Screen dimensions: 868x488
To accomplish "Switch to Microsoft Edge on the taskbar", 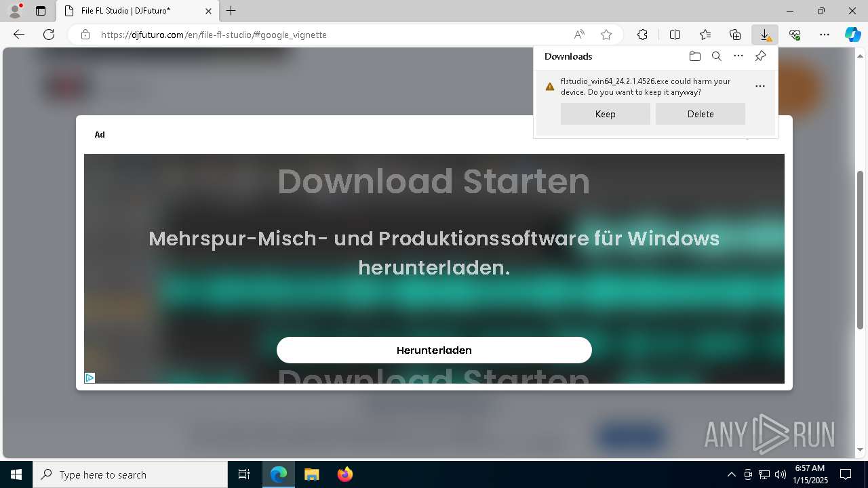I will click(x=279, y=474).
